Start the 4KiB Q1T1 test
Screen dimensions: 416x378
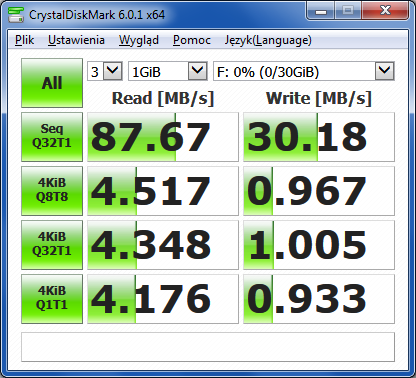(x=52, y=299)
